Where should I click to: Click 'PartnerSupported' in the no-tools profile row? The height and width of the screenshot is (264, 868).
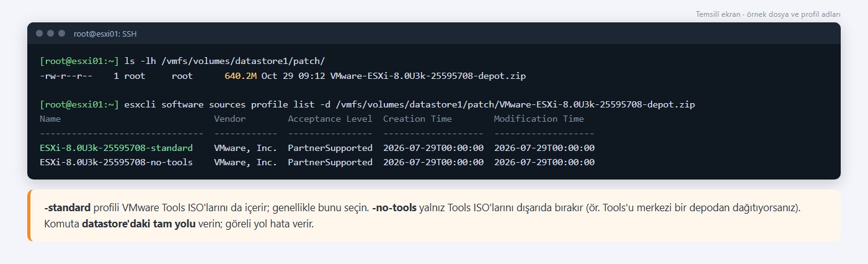click(330, 162)
